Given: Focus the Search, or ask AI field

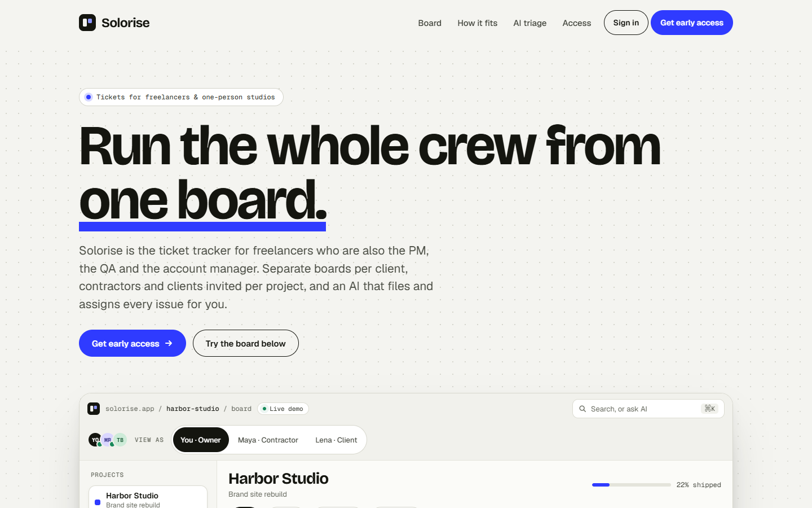Looking at the screenshot, I should 648,409.
